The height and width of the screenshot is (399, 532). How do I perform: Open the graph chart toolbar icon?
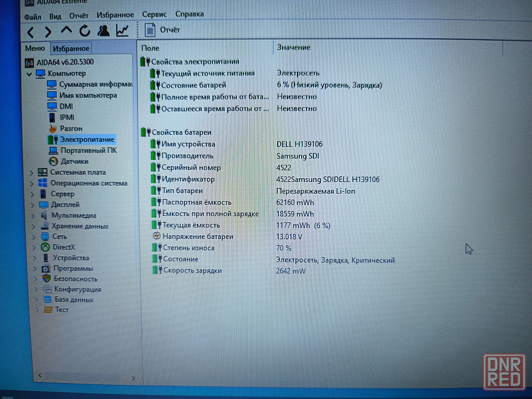(x=122, y=30)
